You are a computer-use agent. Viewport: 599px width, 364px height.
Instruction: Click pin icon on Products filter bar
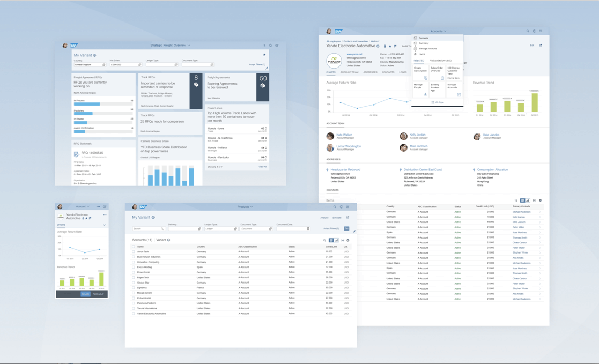coord(354,232)
